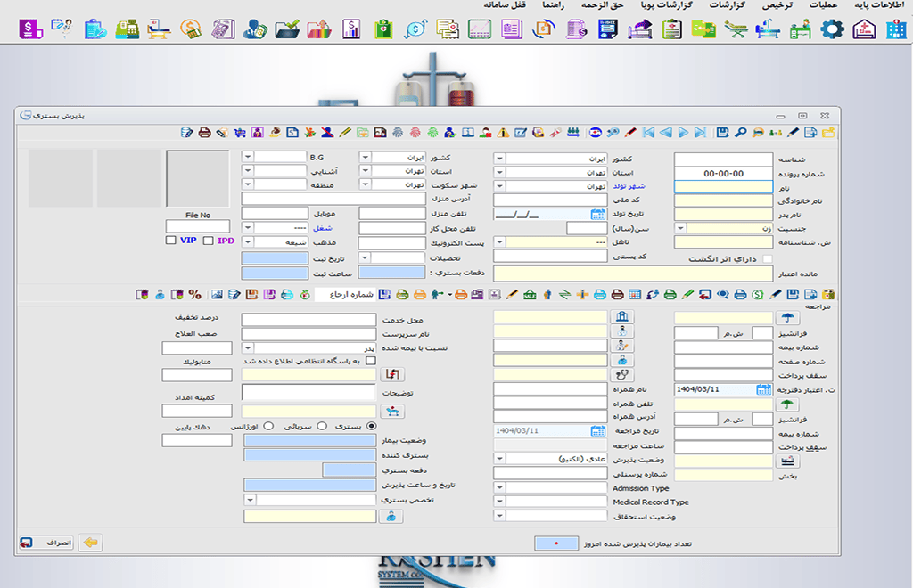The width and height of the screenshot is (913, 588).
Task: Click the File No input field
Action: [198, 226]
